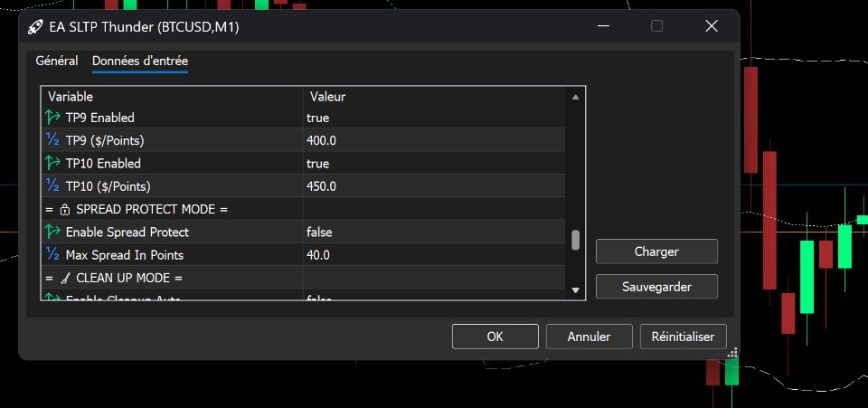Select the SPREAD PROTECT MODE header row
The image size is (868, 408).
pyautogui.click(x=304, y=209)
